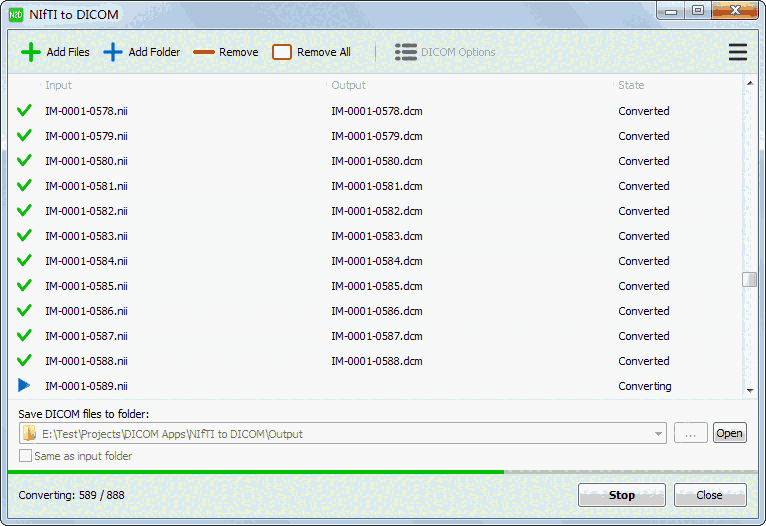766x526 pixels.
Task: Click the Close button at bottom right
Action: tap(710, 495)
